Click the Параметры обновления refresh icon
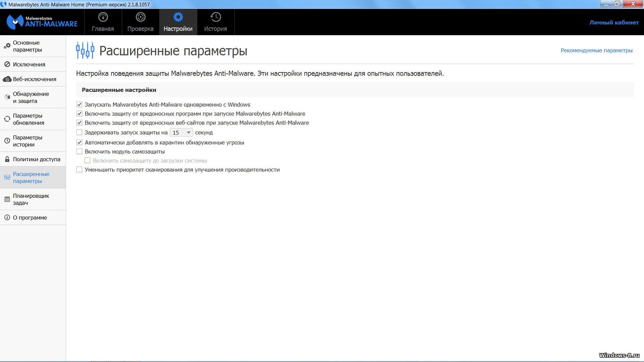The image size is (644, 362). pos(7,119)
